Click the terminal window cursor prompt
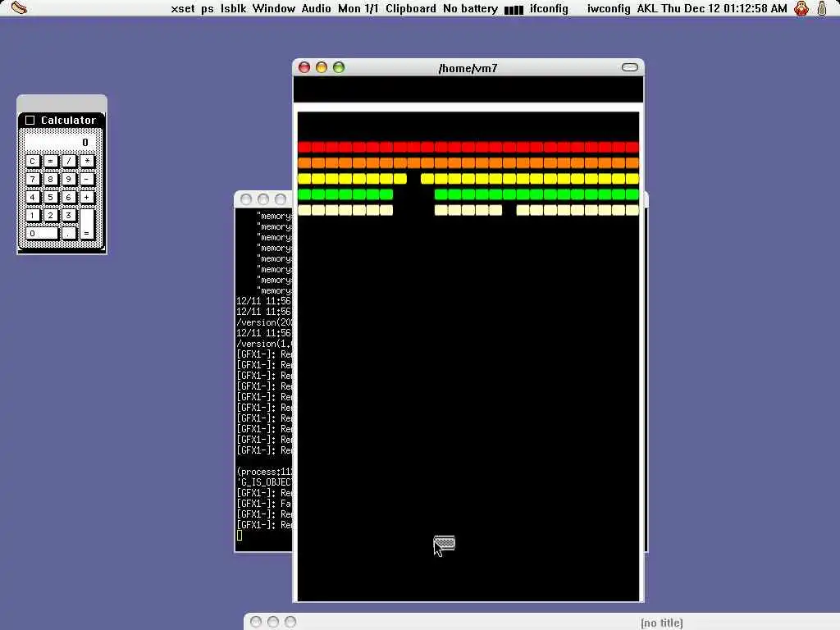The image size is (840, 630). 239,535
